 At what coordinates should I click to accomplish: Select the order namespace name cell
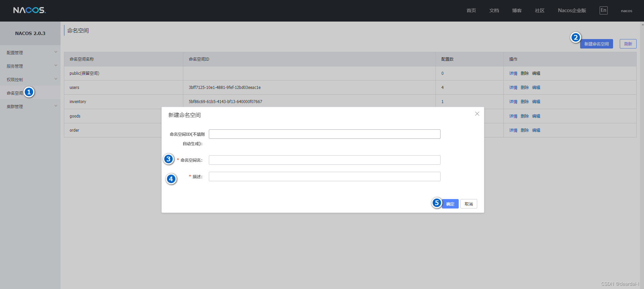pyautogui.click(x=113, y=130)
